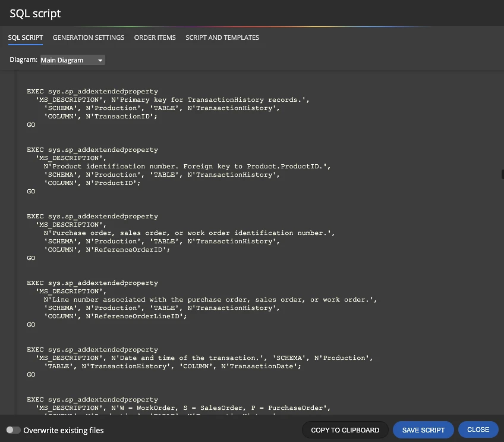Click the GO line after the TransactionID block
The width and height of the screenshot is (504, 442).
31,125
